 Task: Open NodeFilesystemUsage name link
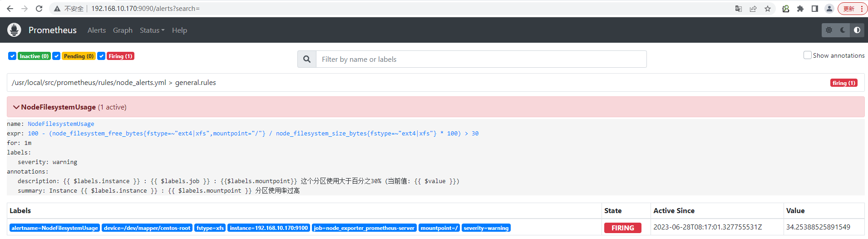pyautogui.click(x=61, y=124)
